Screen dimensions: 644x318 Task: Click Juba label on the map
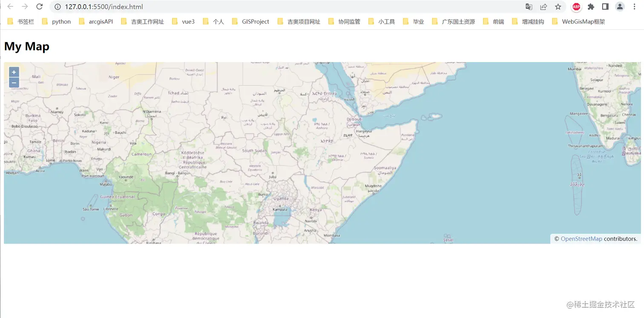pyautogui.click(x=273, y=176)
